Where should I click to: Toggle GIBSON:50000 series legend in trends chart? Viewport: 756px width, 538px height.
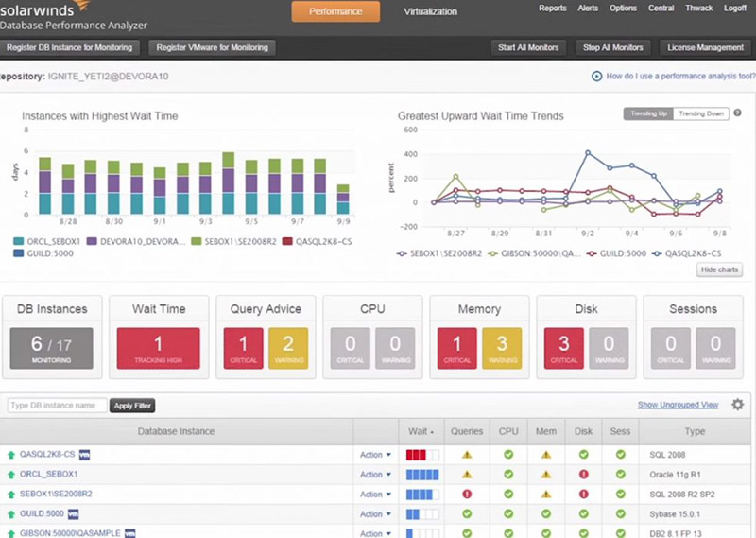coord(535,253)
